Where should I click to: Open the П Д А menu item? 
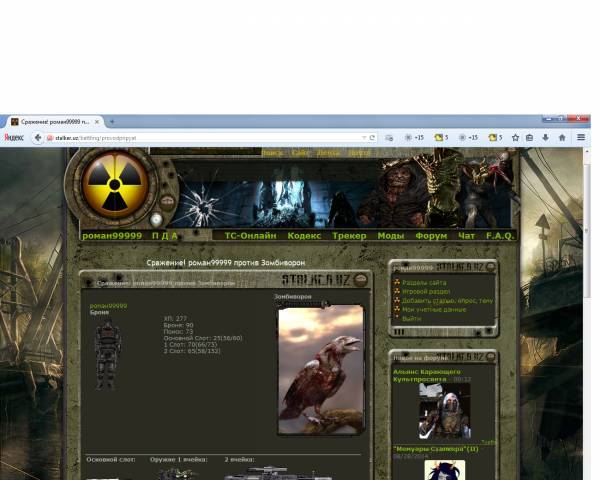tap(165, 236)
